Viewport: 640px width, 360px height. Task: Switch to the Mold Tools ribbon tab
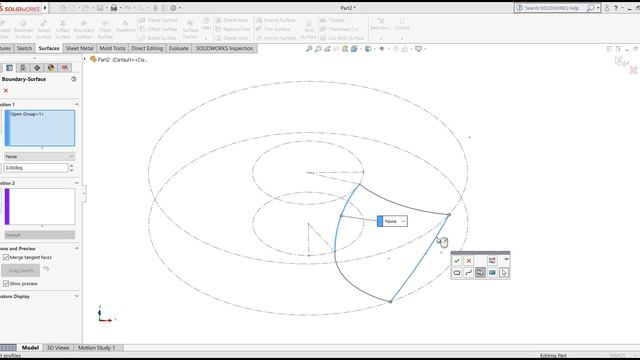[112, 48]
